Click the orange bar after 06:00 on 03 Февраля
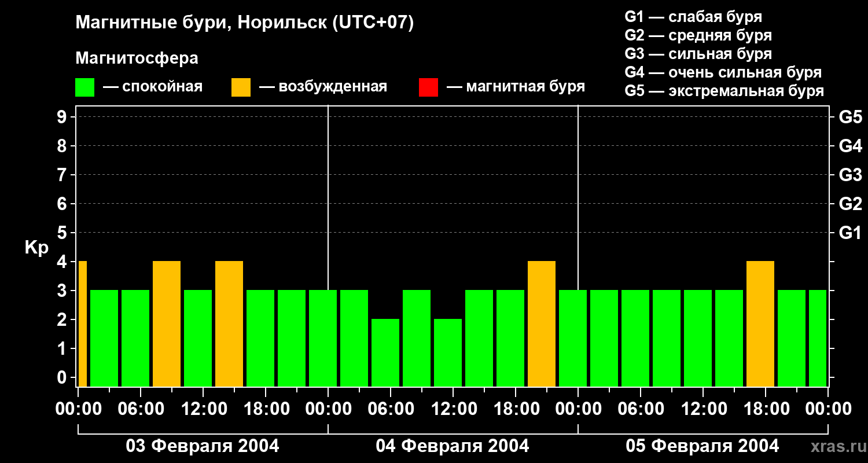The width and height of the screenshot is (868, 463). click(167, 324)
